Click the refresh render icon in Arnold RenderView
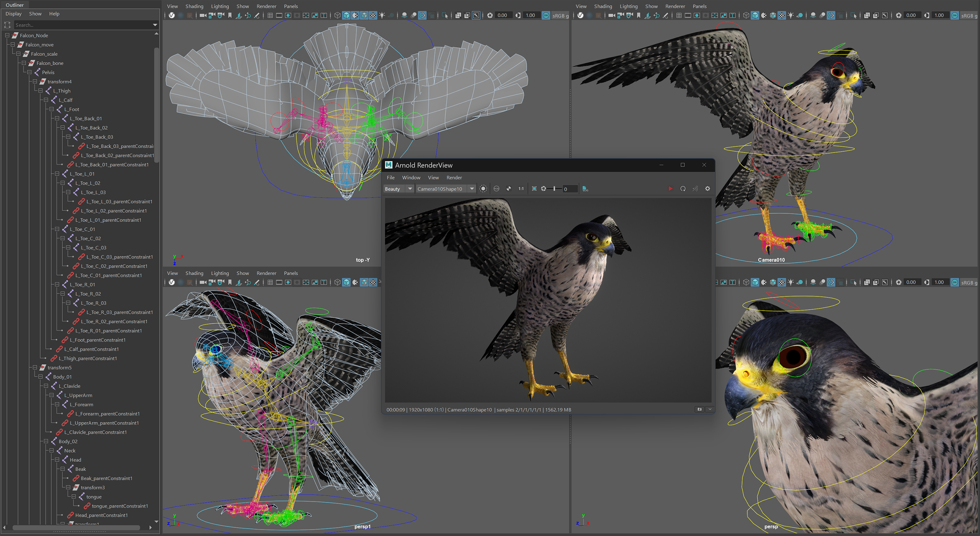Viewport: 980px width, 536px height. pyautogui.click(x=683, y=189)
